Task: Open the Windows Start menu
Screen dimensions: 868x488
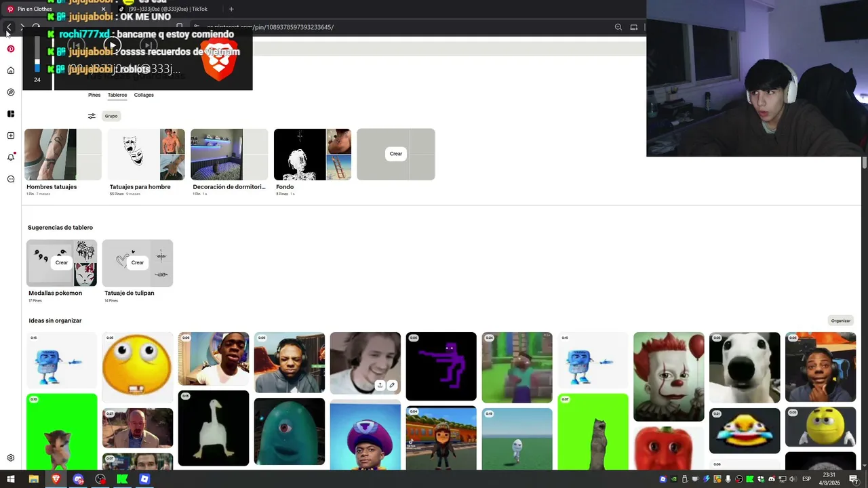Action: click(11, 479)
